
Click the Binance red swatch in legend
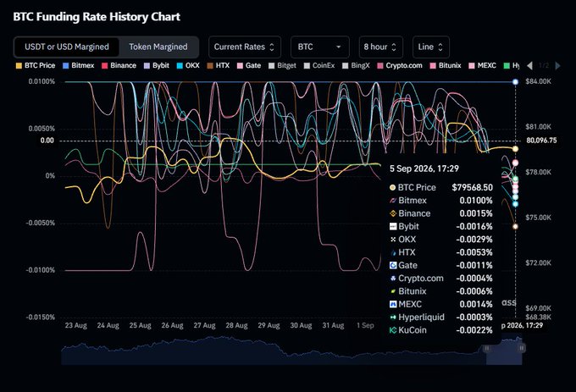coord(104,66)
